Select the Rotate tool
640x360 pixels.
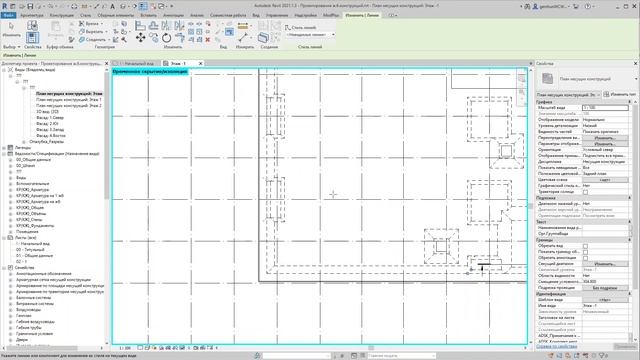167,38
